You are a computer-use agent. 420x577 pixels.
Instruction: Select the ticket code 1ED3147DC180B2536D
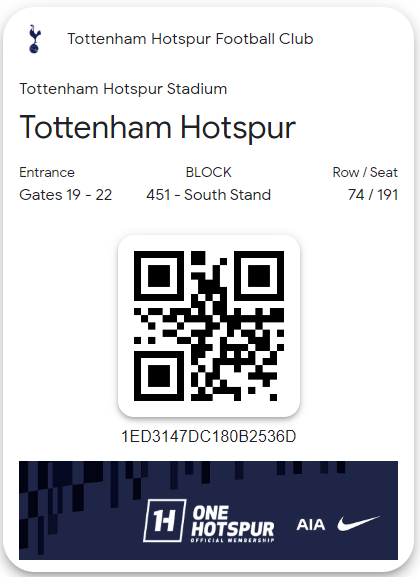[x=209, y=436]
